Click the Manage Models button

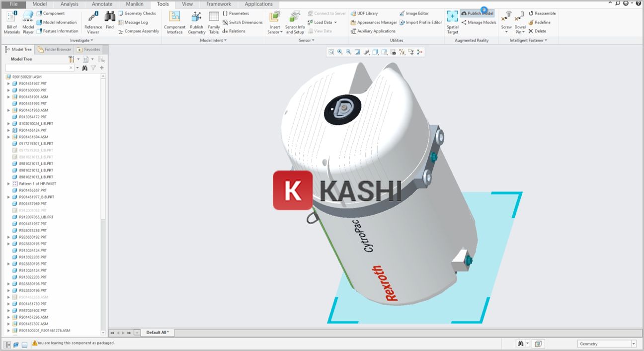click(x=479, y=22)
